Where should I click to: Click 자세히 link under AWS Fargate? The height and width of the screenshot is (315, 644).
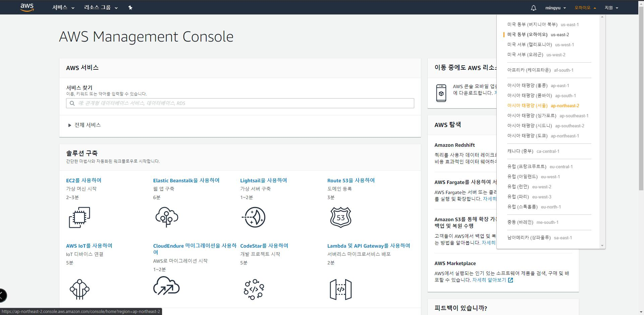[x=489, y=199]
